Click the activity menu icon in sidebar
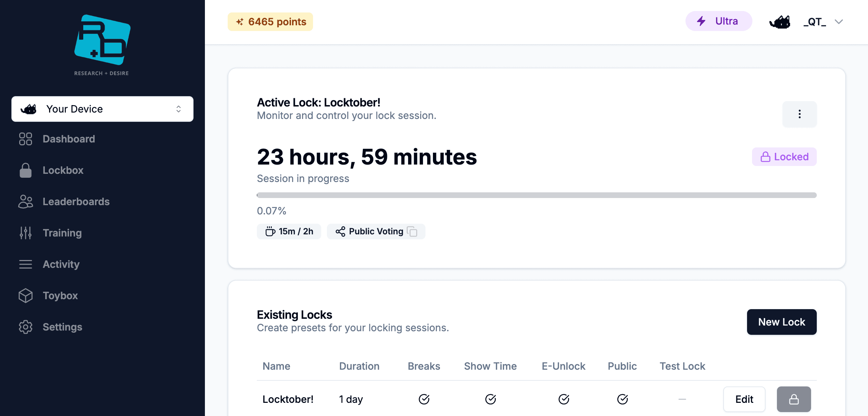 [x=25, y=264]
